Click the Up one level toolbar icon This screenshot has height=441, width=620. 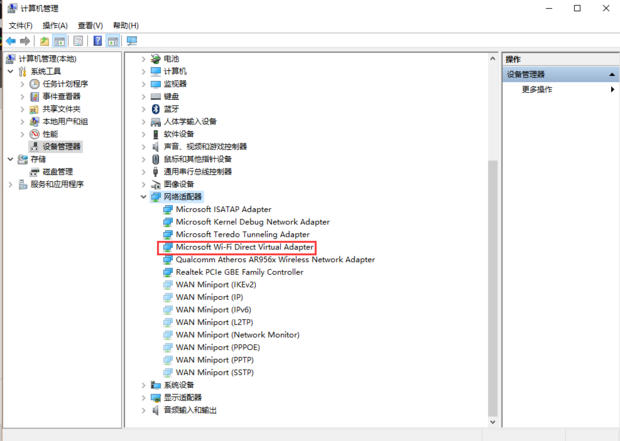(44, 41)
